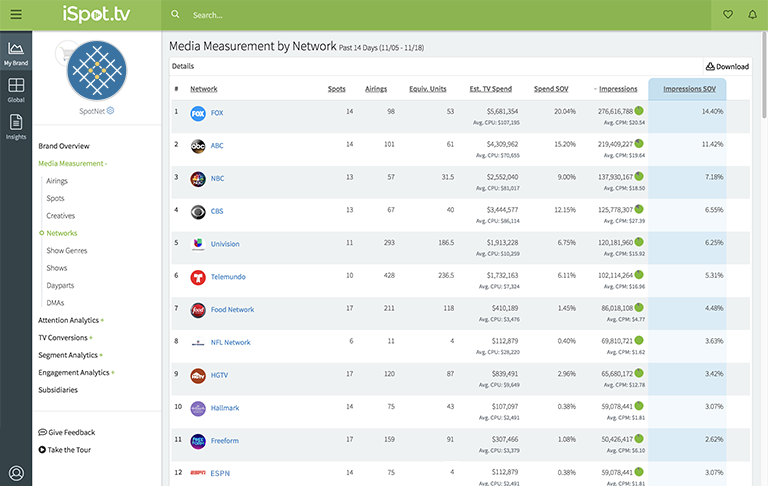Click the My Brand sidebar icon

tap(15, 53)
